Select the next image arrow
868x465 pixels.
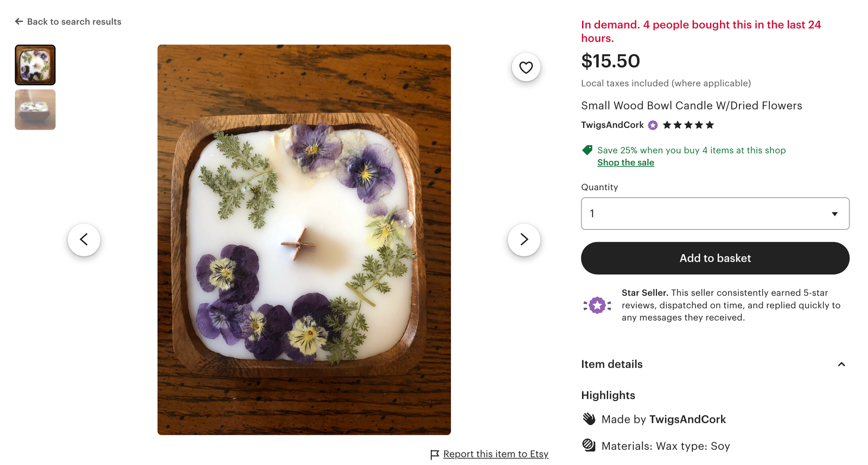pos(524,239)
